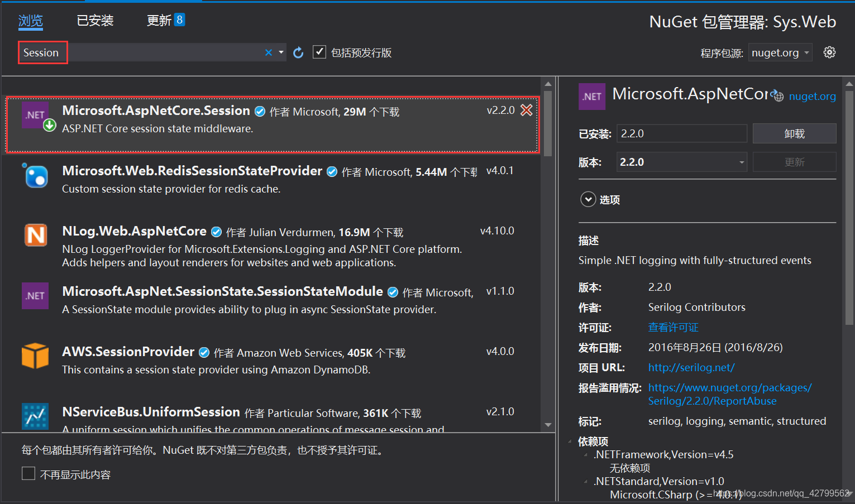Click the Serilog Contributors author value
The image size is (855, 504).
(x=696, y=308)
